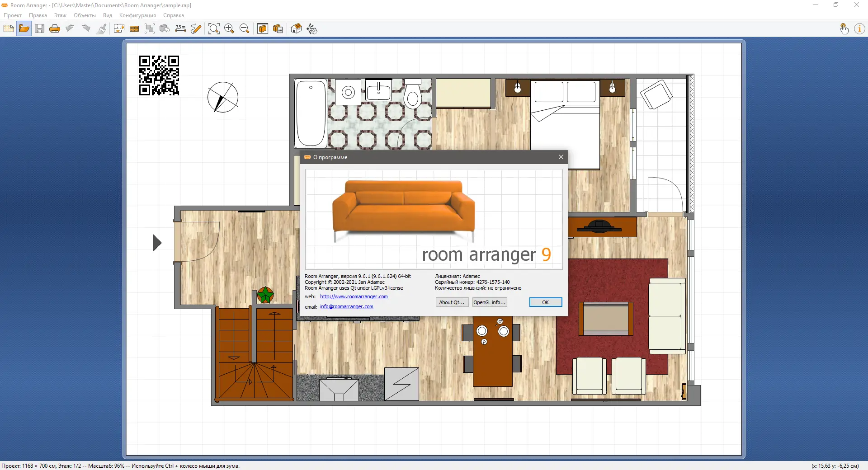
Task: Zoom to fit the whole project
Action: (214, 29)
